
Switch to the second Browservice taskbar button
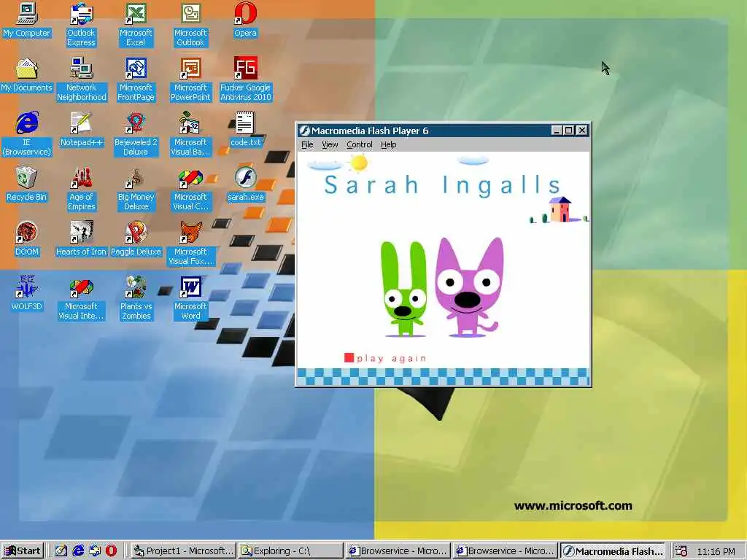coord(506,551)
